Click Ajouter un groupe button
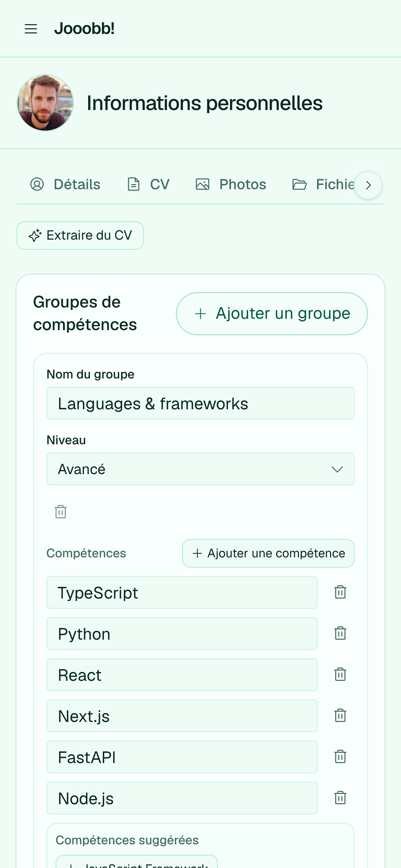Image resolution: width=401 pixels, height=868 pixels. [x=272, y=314]
